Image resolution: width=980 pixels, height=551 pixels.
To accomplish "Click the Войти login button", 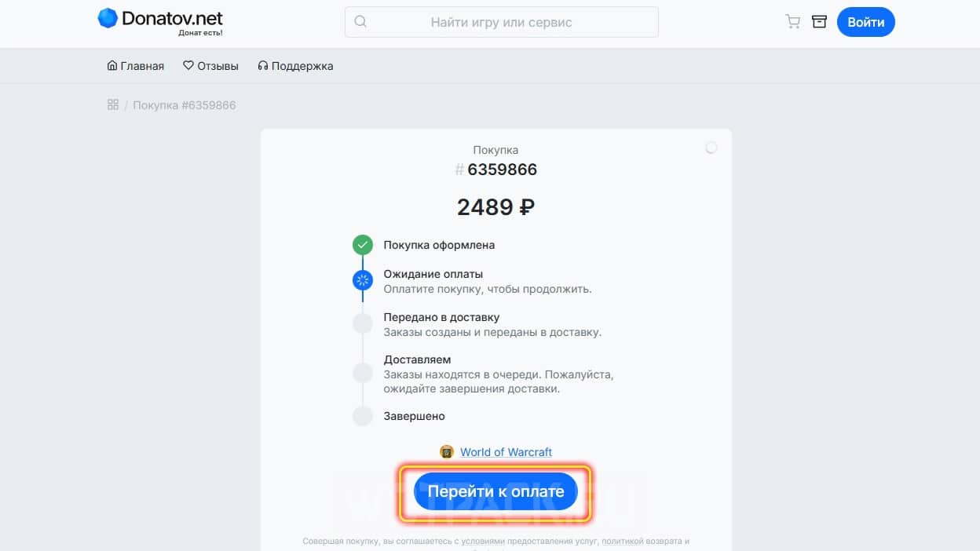I will pyautogui.click(x=866, y=22).
